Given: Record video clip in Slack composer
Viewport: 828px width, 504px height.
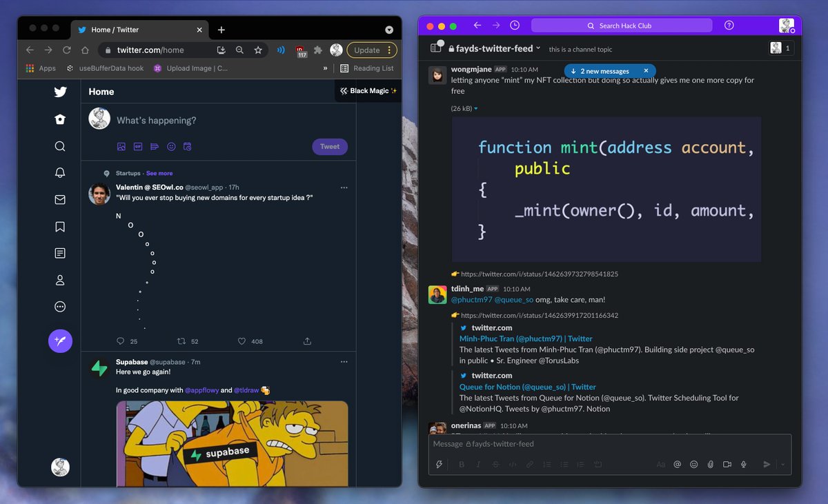Looking at the screenshot, I should click(x=727, y=465).
